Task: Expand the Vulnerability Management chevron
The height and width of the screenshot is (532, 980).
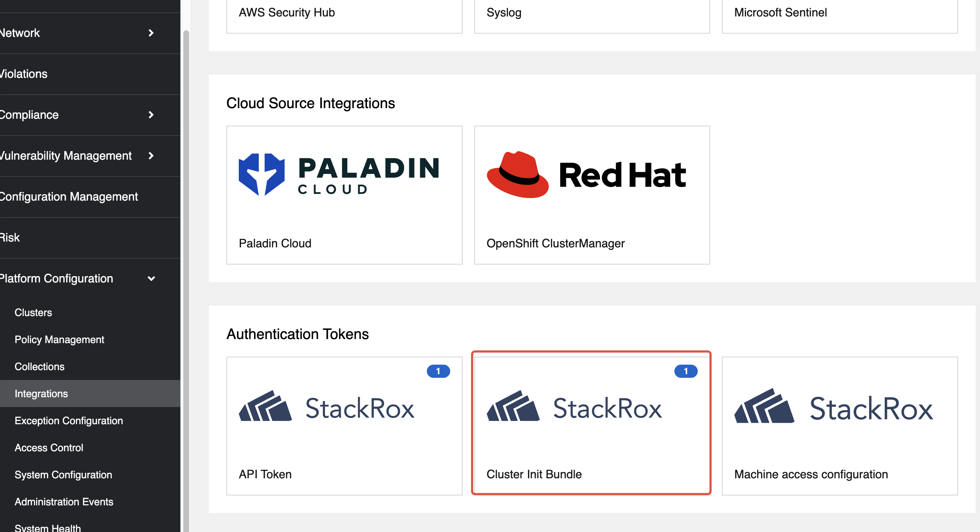Action: 151,155
